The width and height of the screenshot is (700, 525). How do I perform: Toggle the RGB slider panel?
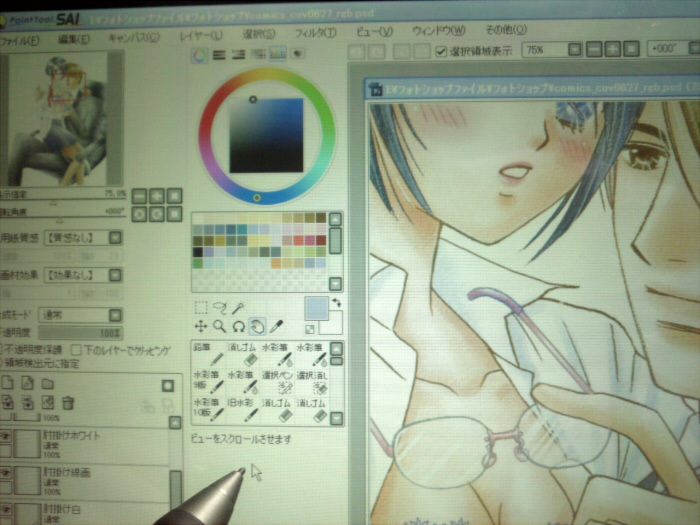click(x=219, y=55)
